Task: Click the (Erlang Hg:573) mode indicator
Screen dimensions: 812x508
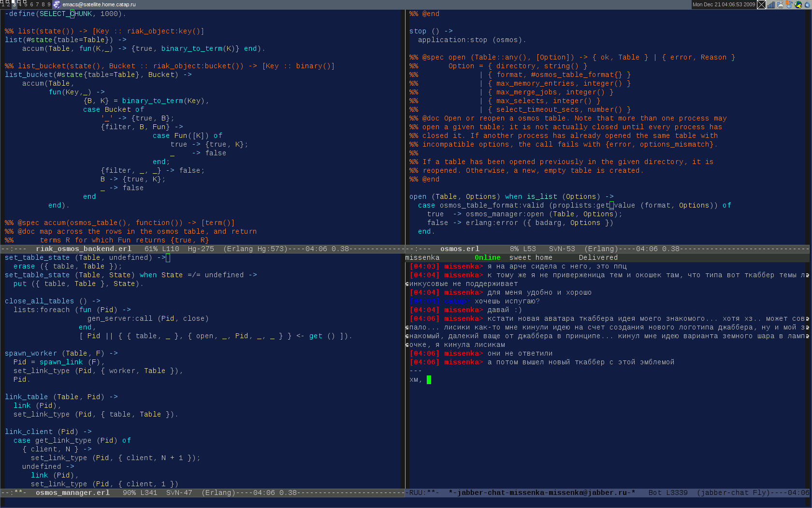Action: click(x=256, y=249)
